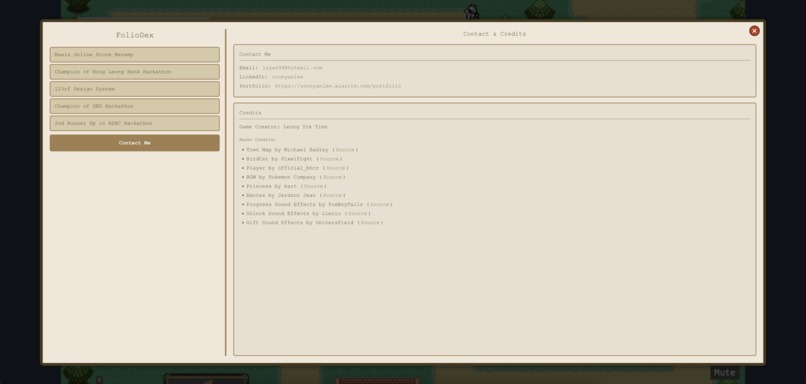
Task: Open Source link for Gift Sound Effects
Action: (x=370, y=223)
